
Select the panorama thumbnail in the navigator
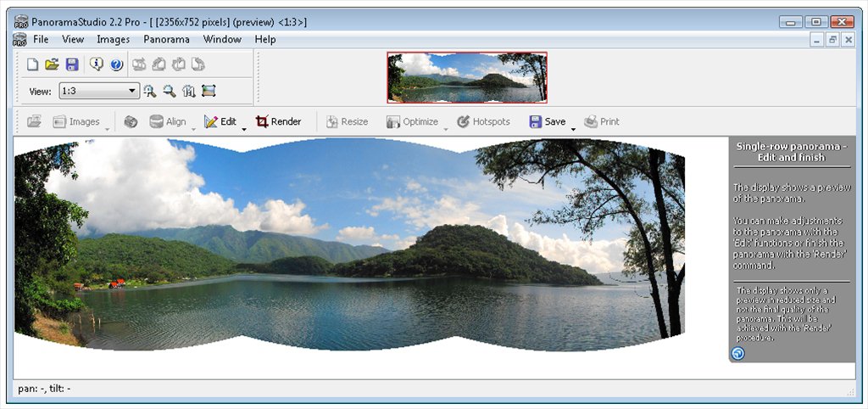(x=467, y=78)
